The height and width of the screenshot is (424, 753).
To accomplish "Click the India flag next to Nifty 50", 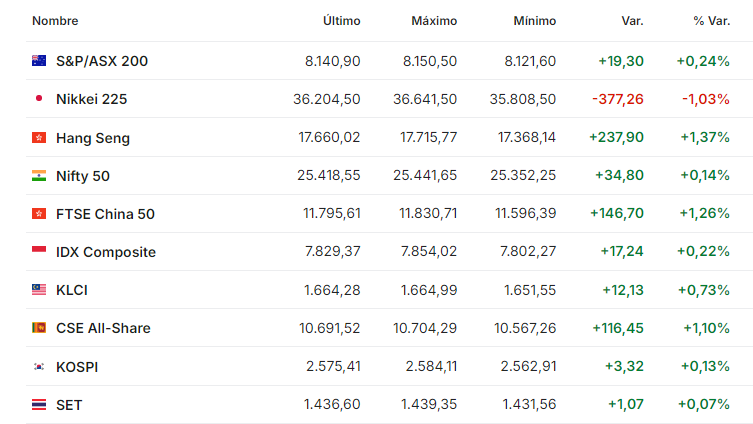I will pyautogui.click(x=39, y=175).
